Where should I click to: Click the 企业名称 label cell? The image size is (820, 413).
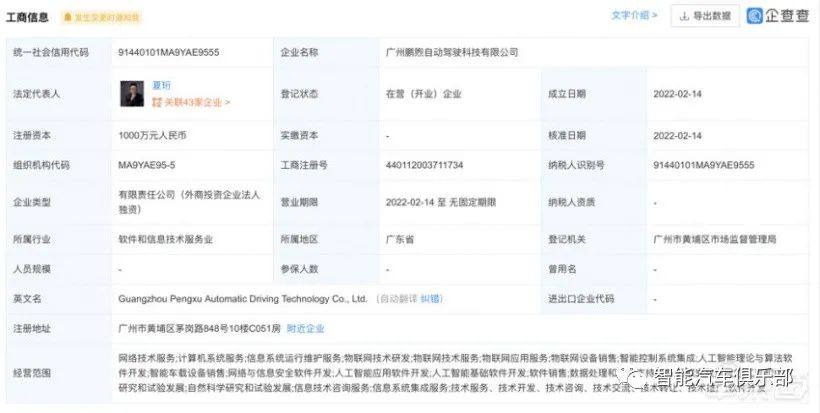coord(326,52)
